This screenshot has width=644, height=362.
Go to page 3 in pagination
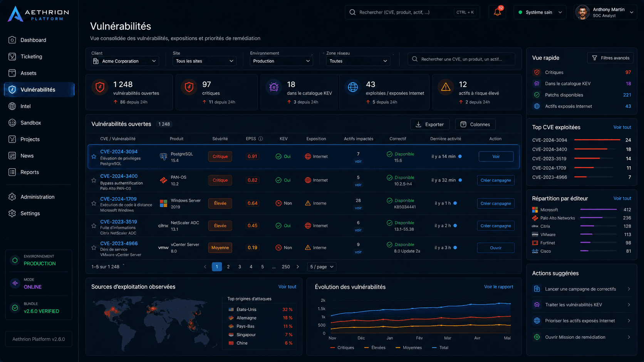pos(240,267)
